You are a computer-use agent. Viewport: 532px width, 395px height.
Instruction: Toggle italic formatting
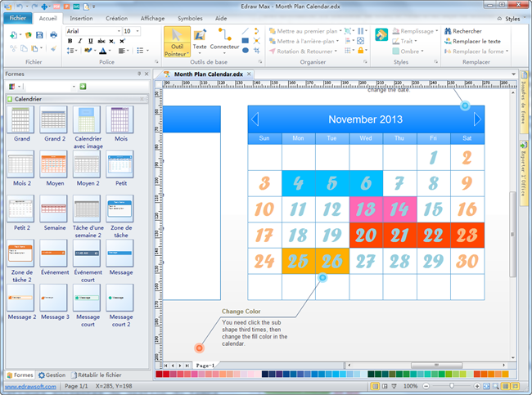80,41
